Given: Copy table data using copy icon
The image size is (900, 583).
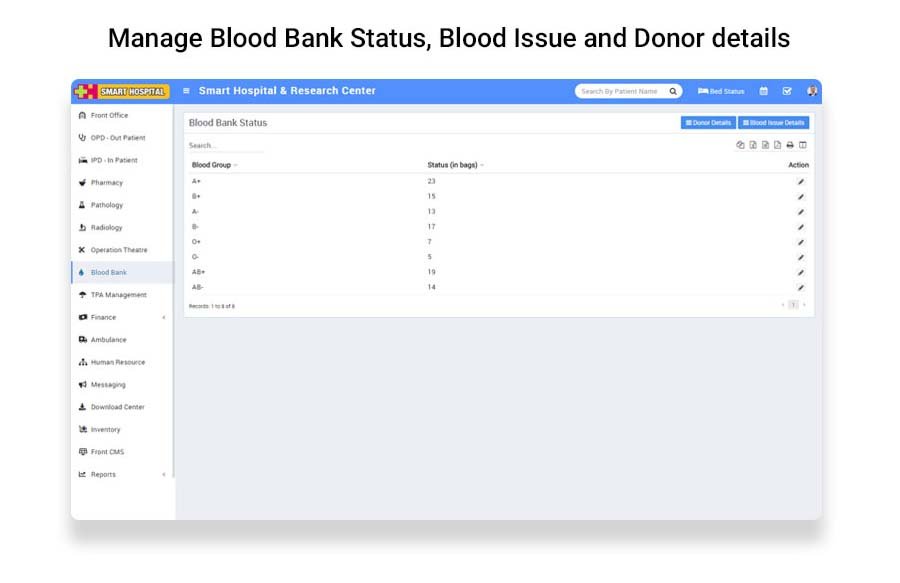Looking at the screenshot, I should [x=740, y=145].
